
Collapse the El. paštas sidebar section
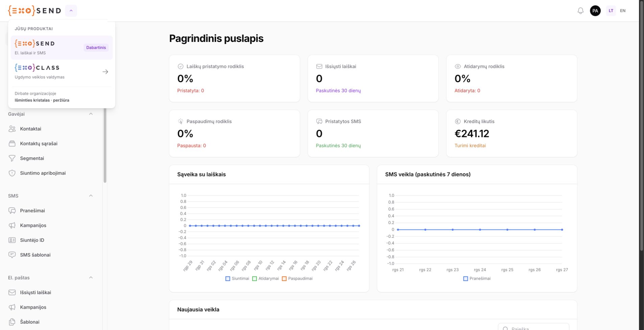pyautogui.click(x=91, y=278)
